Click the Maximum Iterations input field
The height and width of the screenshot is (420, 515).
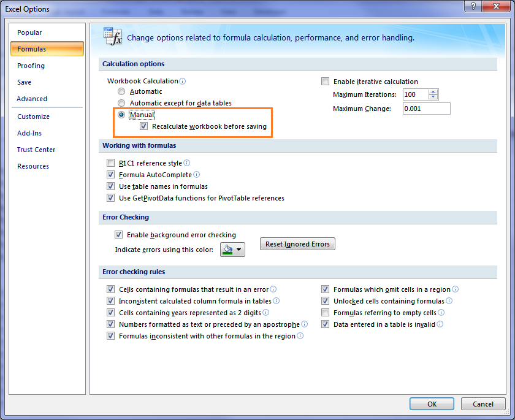click(416, 94)
